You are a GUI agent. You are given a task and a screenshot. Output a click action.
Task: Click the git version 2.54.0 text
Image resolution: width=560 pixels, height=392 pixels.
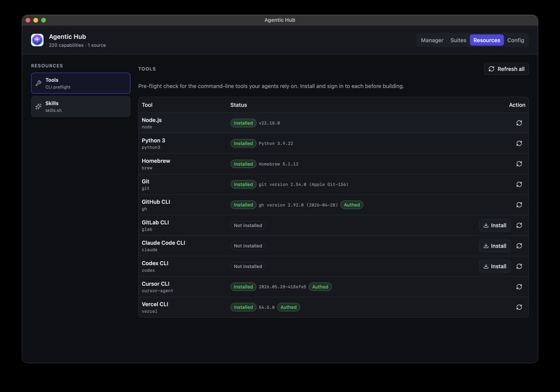(304, 184)
